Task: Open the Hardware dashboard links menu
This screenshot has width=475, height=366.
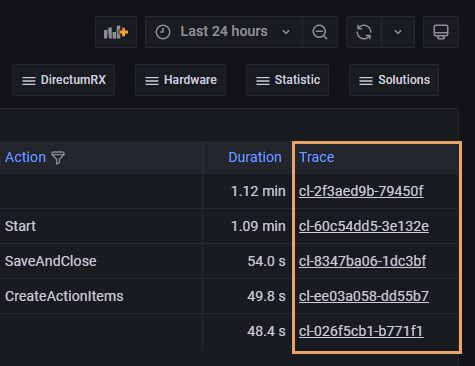Action: pyautogui.click(x=180, y=80)
